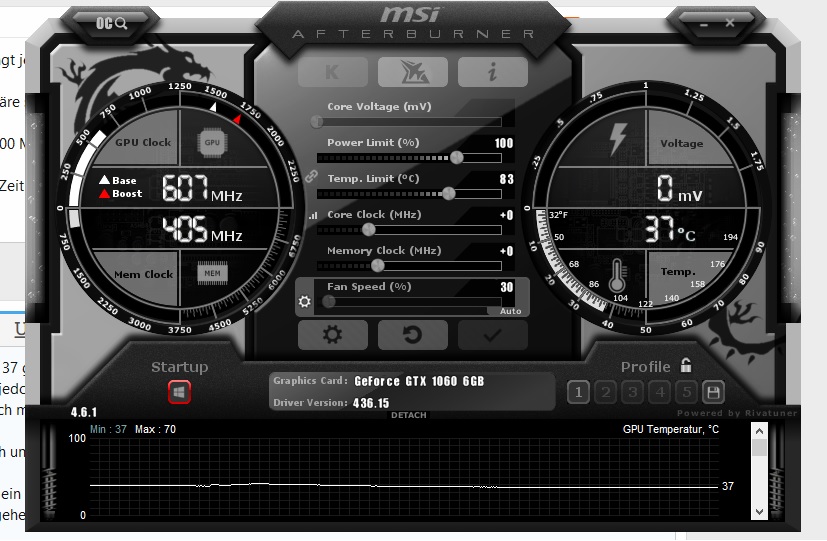Viewport: 827px width, 541px height.
Task: Minimize the Afterburner window
Action: (x=704, y=24)
